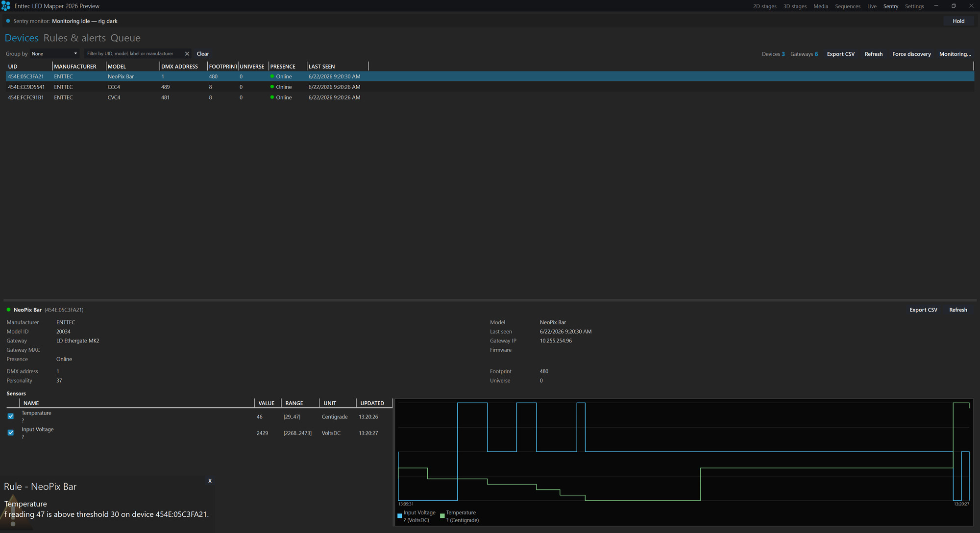The image size is (980, 533).
Task: Click the sensor UPDATED column header
Action: pyautogui.click(x=373, y=403)
